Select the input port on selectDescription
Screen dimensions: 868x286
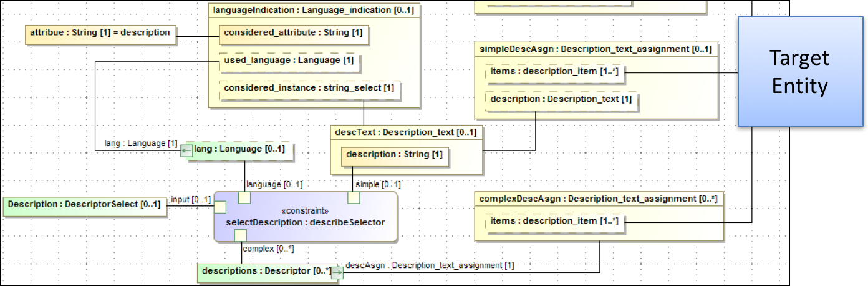(220, 207)
